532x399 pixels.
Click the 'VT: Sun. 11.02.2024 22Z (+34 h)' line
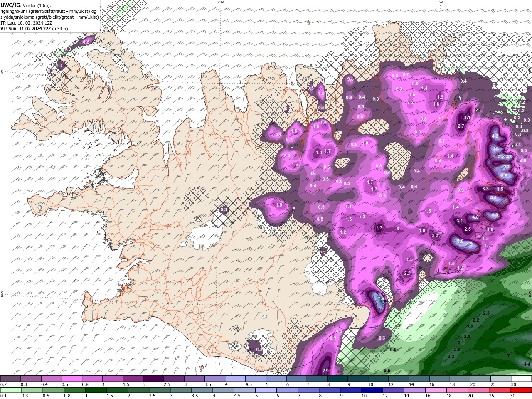34,29
